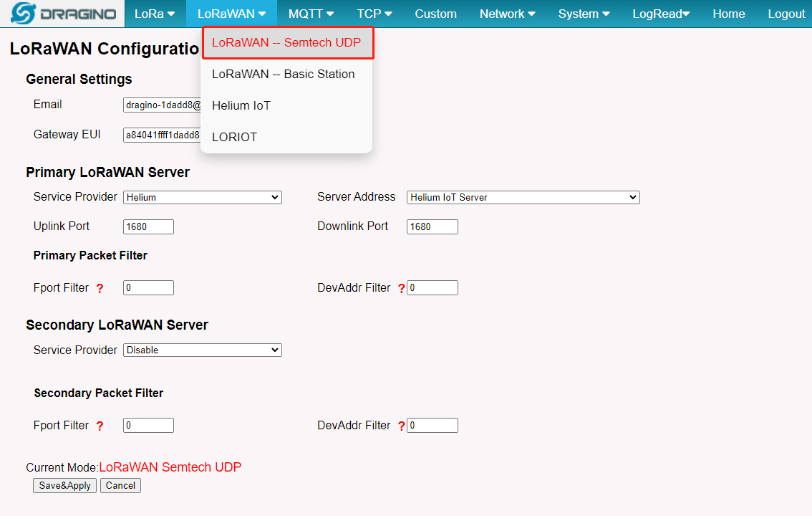
Task: Click the 'Secondary LoRaWAN Server' heading
Action: 117,325
